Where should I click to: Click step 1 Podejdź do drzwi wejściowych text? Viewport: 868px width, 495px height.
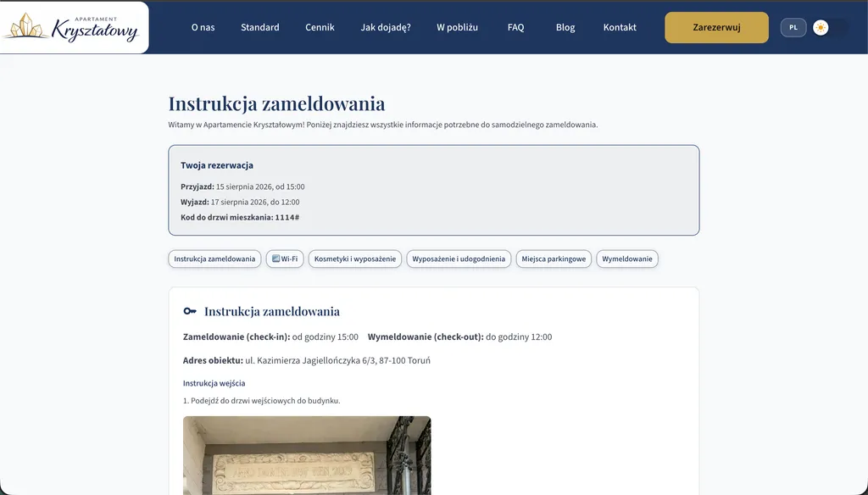click(262, 401)
